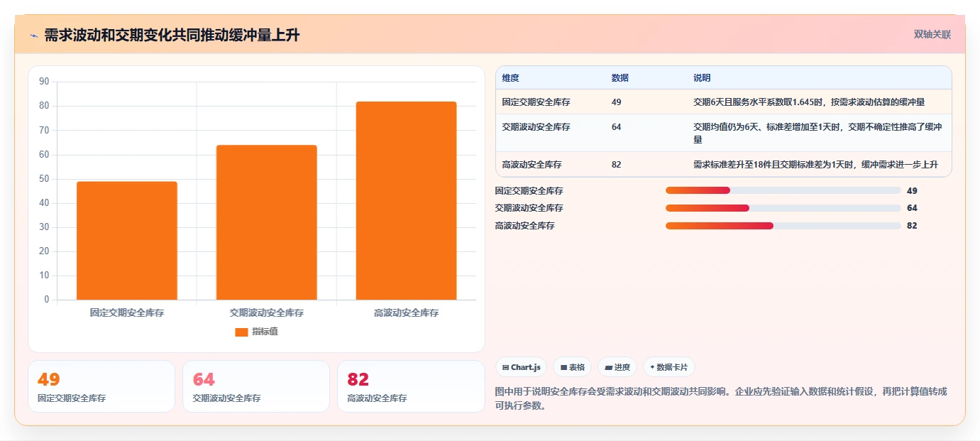Click the 固定交期安全库存 x-axis label
This screenshot has width=980, height=441.
[127, 312]
